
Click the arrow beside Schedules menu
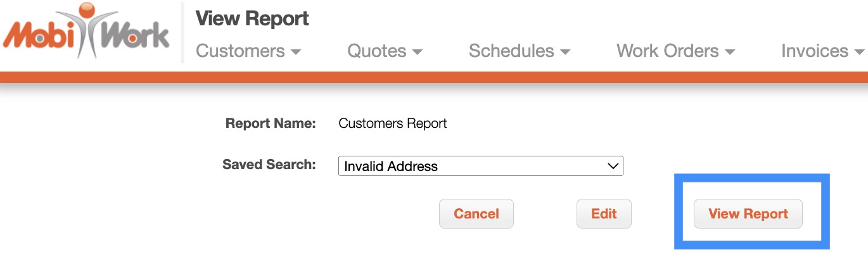coord(565,53)
